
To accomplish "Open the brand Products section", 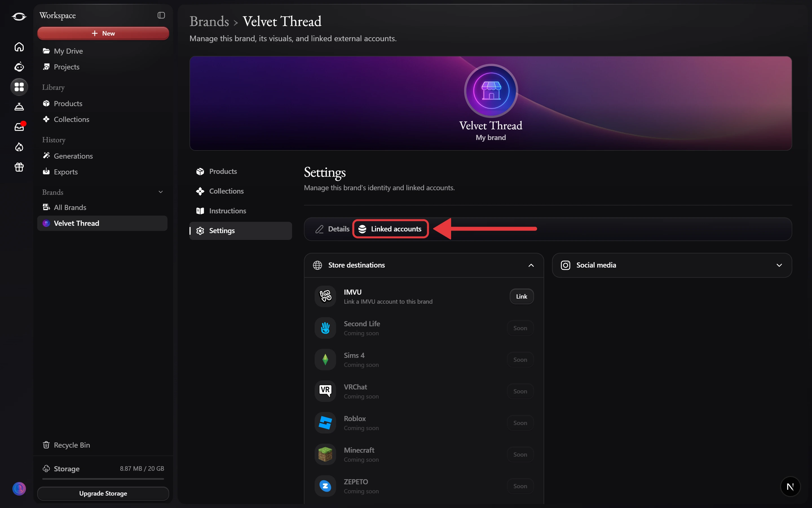I will point(240,171).
